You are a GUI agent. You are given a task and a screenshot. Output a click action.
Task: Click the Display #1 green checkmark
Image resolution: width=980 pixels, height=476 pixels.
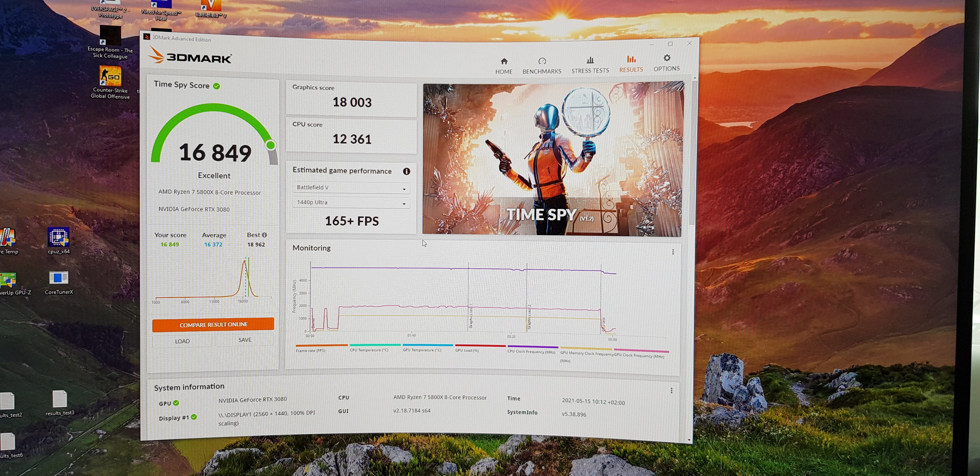[194, 417]
